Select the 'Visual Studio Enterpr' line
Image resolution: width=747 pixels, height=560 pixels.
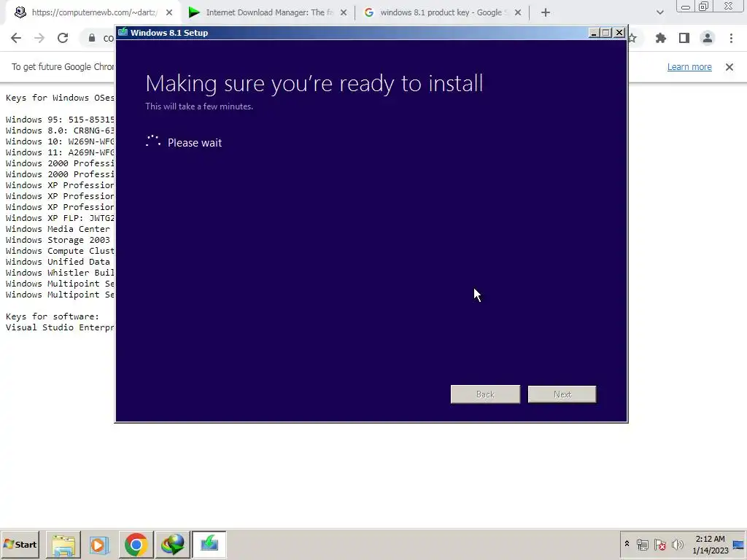(x=60, y=327)
